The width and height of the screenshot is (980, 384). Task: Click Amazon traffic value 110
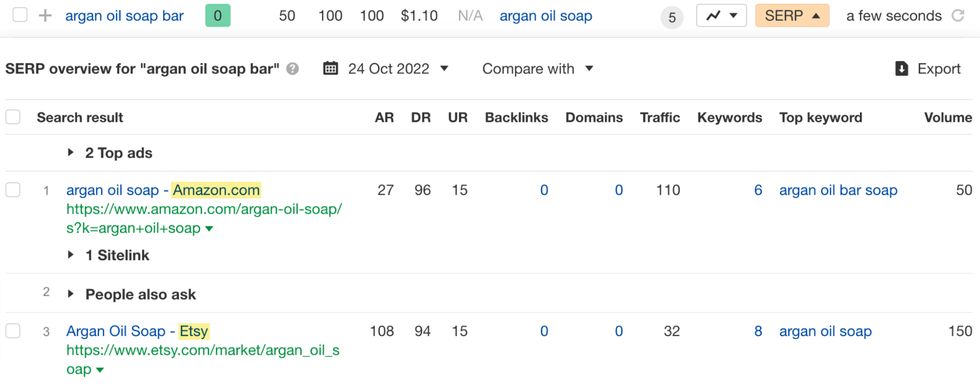(x=668, y=190)
